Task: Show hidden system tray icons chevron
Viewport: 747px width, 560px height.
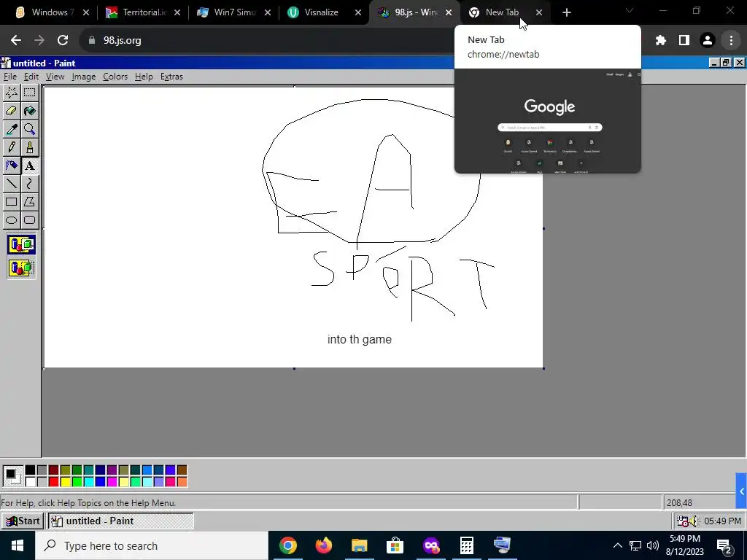Action: tap(617, 545)
